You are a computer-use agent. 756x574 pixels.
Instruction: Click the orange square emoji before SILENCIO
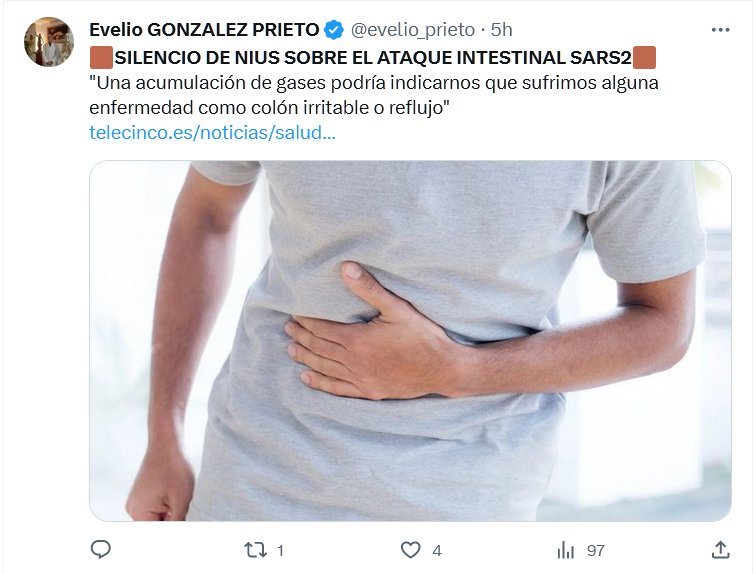click(x=101, y=57)
